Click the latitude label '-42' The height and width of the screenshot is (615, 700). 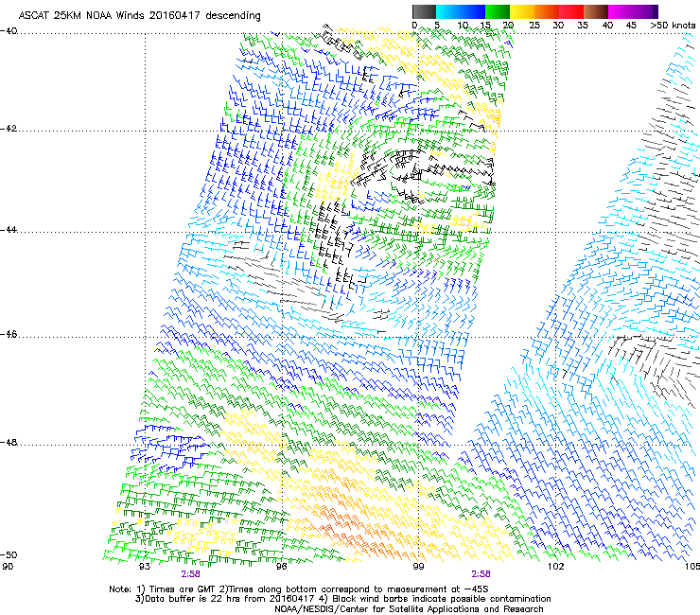click(x=9, y=129)
